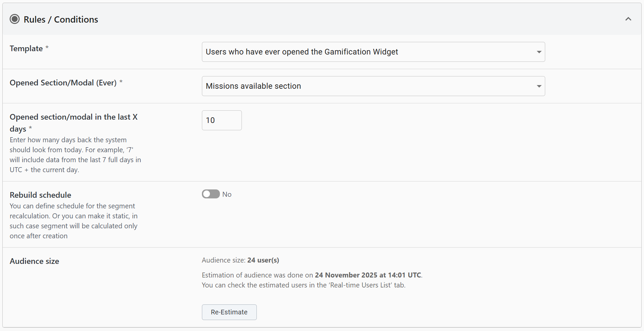Click the 'No' label beside the toggle
Image resolution: width=644 pixels, height=331 pixels.
click(227, 194)
